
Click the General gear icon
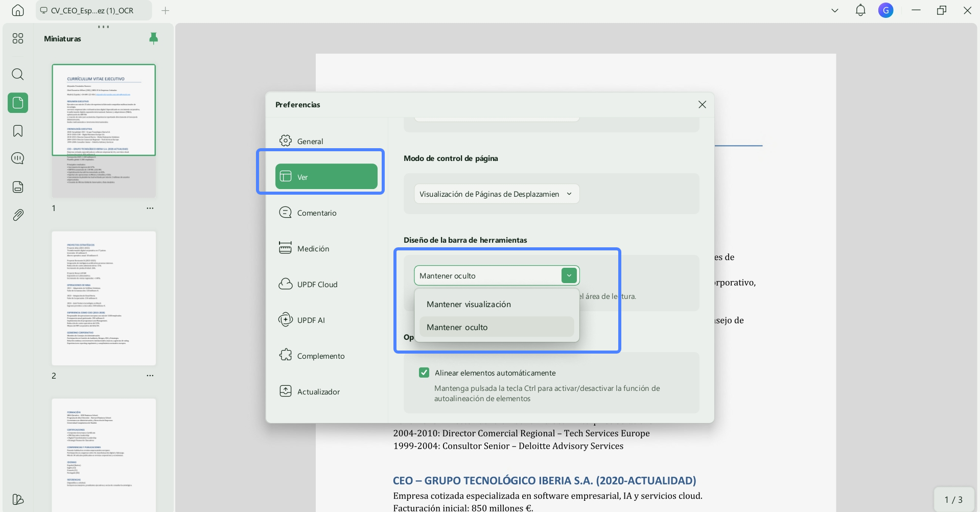pos(286,141)
